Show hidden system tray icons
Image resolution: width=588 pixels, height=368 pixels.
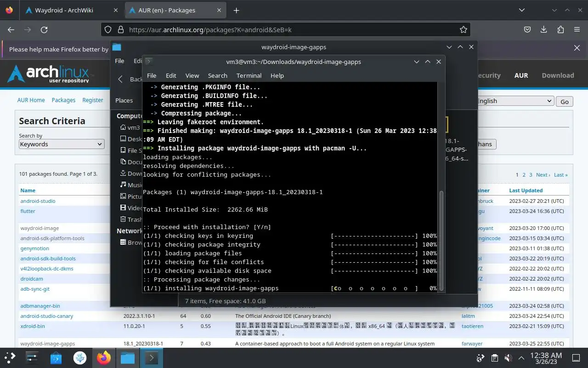pyautogui.click(x=521, y=358)
